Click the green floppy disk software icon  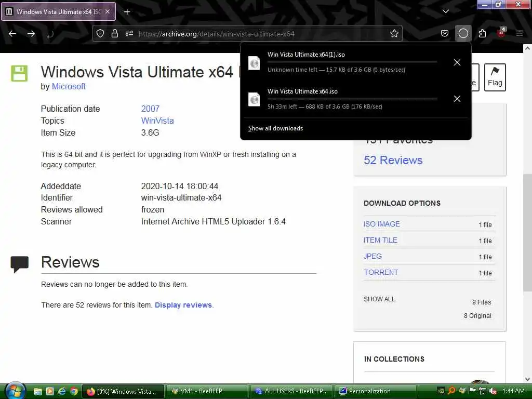point(19,73)
